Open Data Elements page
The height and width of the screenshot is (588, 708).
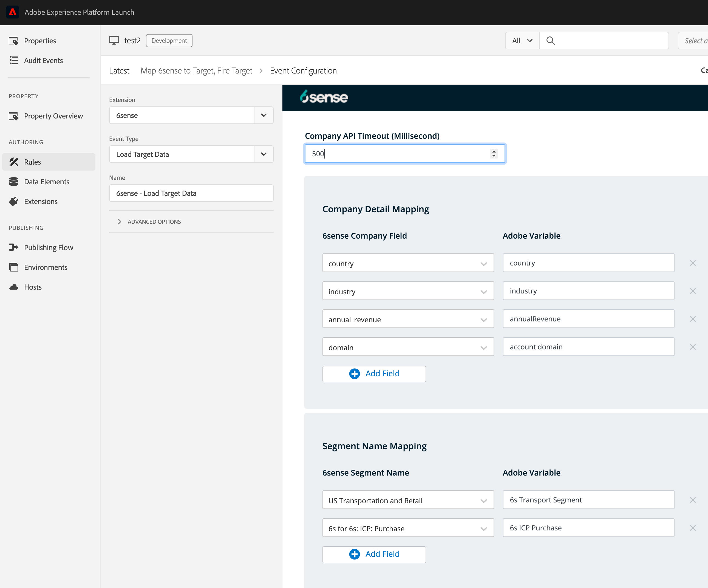[39, 182]
